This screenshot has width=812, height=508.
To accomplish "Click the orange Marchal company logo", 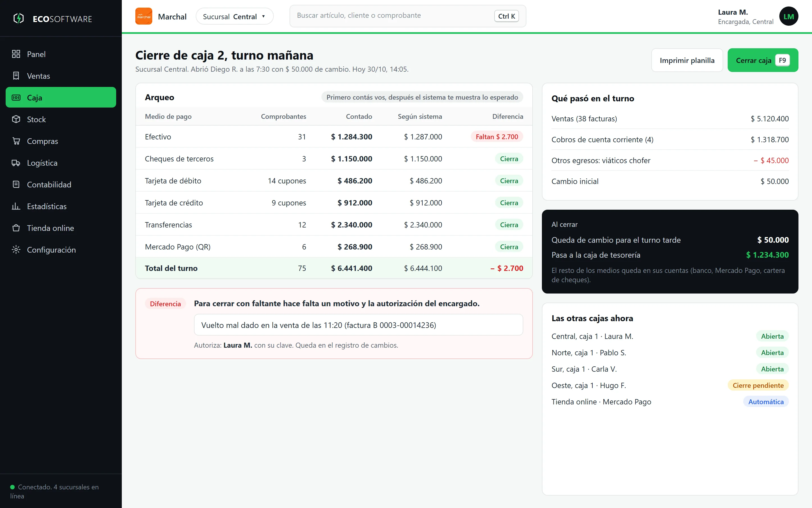I will [x=144, y=16].
